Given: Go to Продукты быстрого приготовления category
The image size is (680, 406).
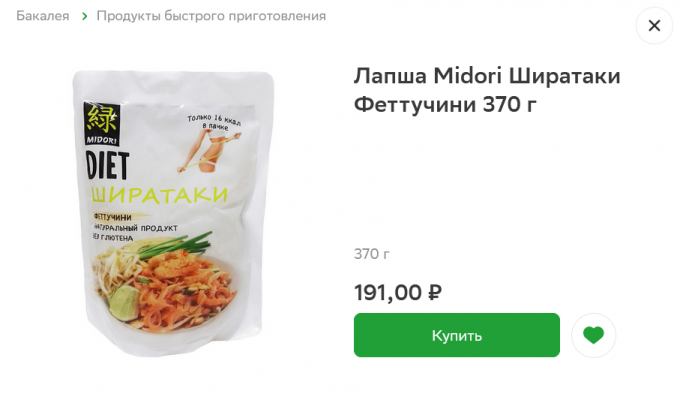Looking at the screenshot, I should (211, 16).
